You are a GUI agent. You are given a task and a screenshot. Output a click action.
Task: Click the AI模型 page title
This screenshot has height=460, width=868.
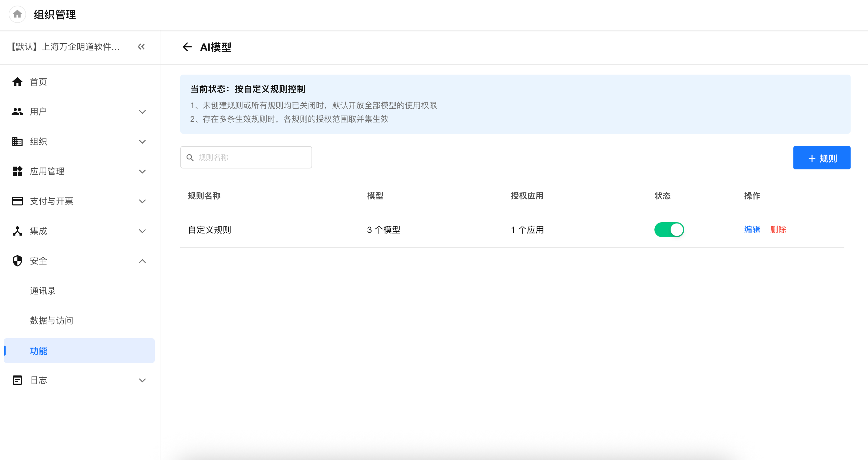pyautogui.click(x=216, y=47)
